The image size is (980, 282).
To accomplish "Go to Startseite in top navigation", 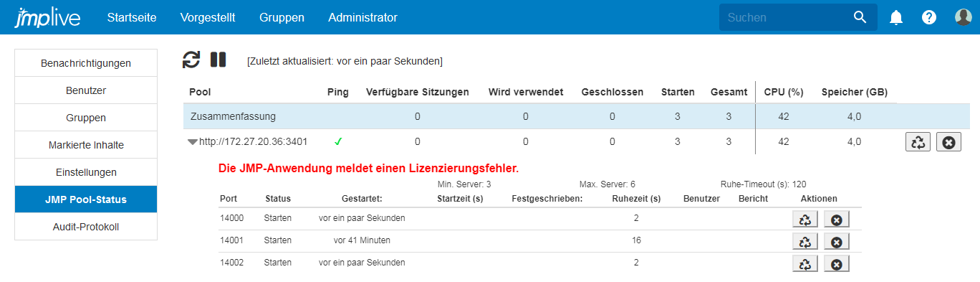I will point(132,17).
